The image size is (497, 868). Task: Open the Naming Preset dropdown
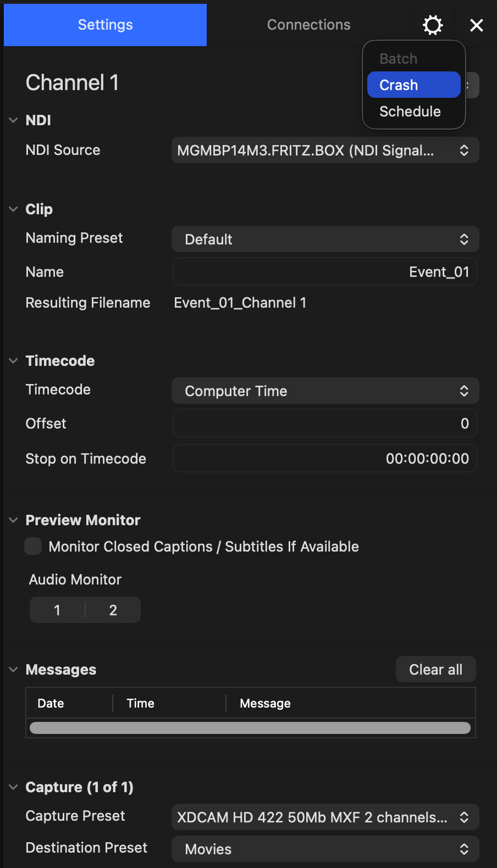[325, 240]
